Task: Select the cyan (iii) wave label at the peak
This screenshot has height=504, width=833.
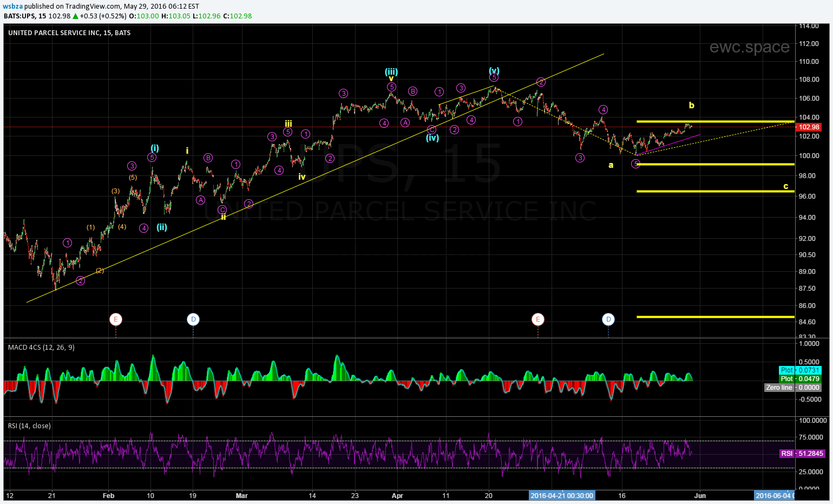Action: click(391, 71)
